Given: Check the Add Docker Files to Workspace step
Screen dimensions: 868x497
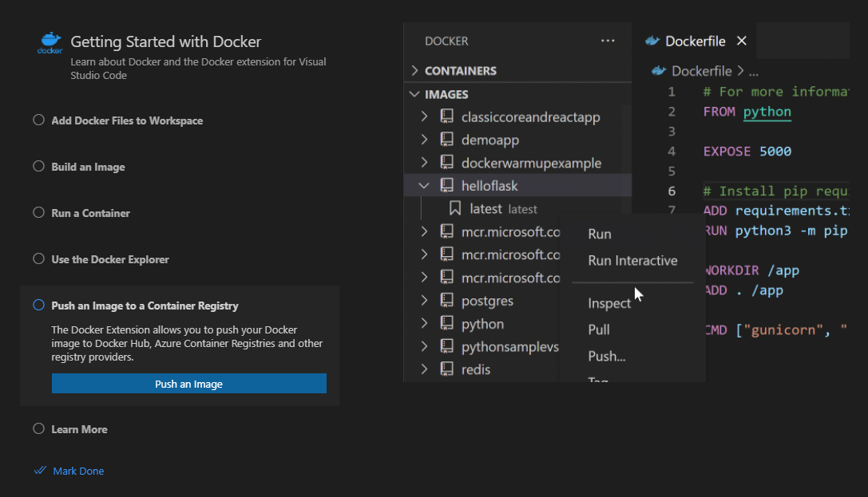Looking at the screenshot, I should point(38,120).
